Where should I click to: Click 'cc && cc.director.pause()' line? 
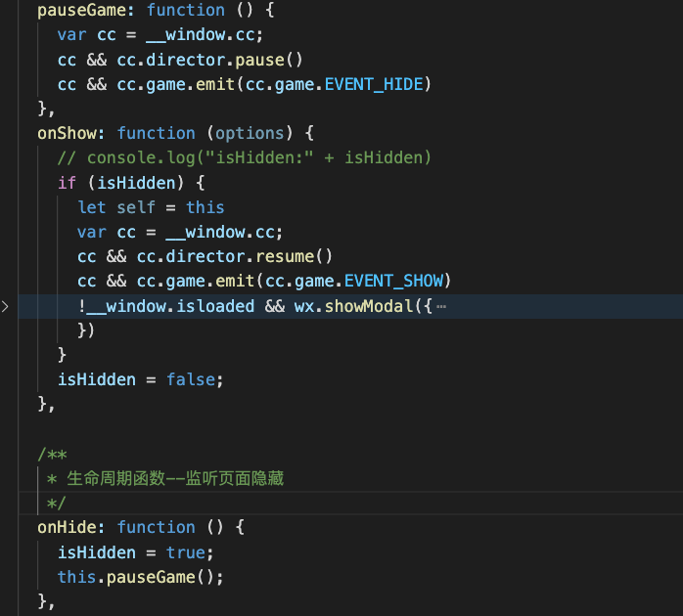click(180, 60)
